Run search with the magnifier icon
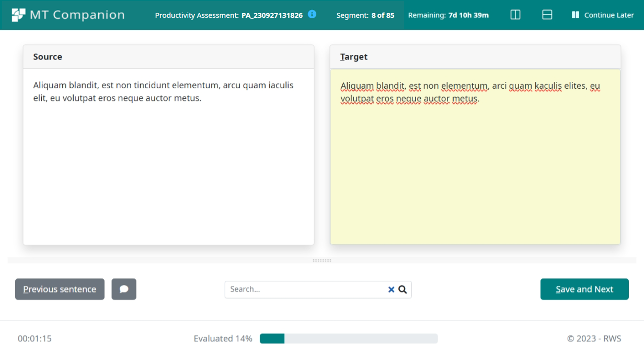The height and width of the screenshot is (356, 644). pyautogui.click(x=402, y=290)
